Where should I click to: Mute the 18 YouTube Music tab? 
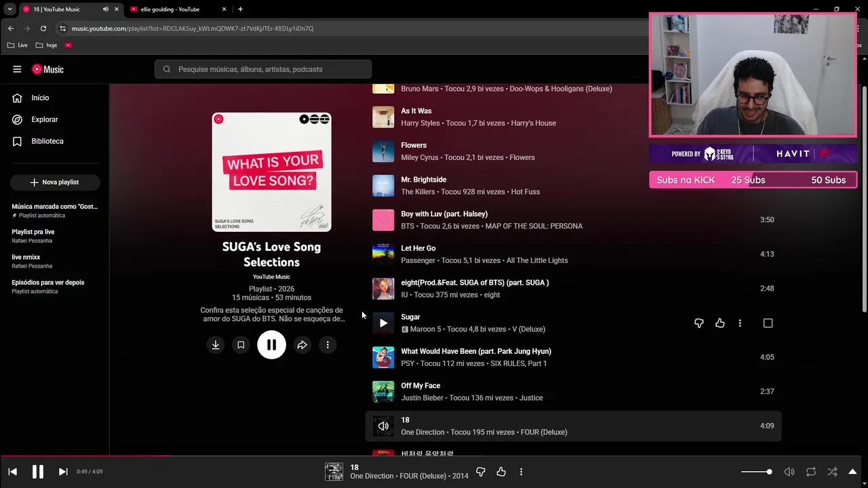pyautogui.click(x=106, y=9)
